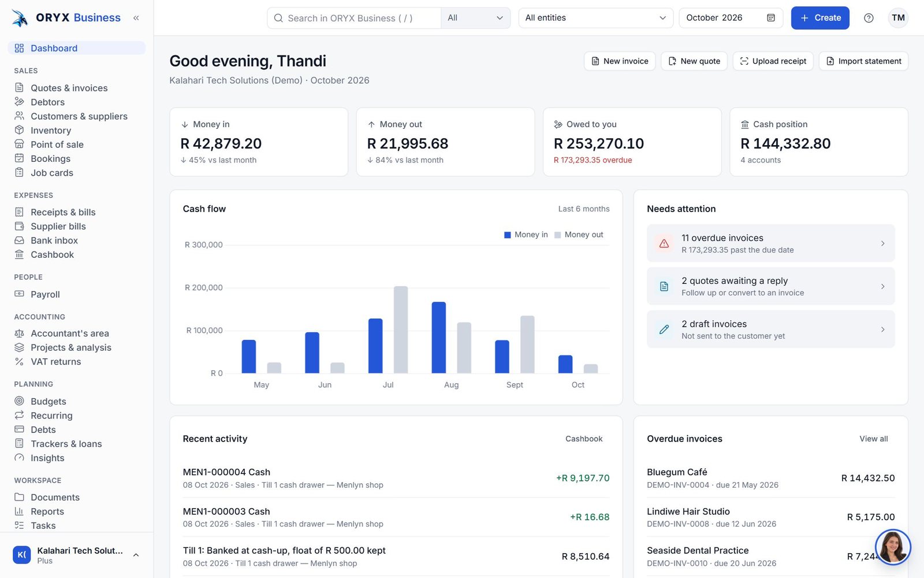
Task: Click the ORYX Business logo
Action: click(x=66, y=18)
